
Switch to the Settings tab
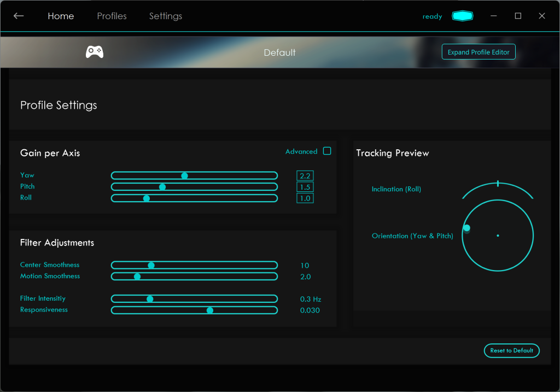(x=166, y=16)
